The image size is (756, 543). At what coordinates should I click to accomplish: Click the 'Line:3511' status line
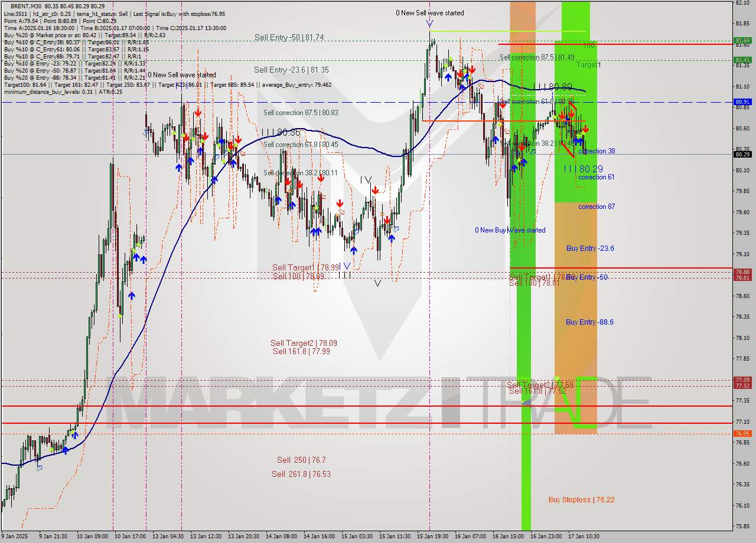coord(114,14)
